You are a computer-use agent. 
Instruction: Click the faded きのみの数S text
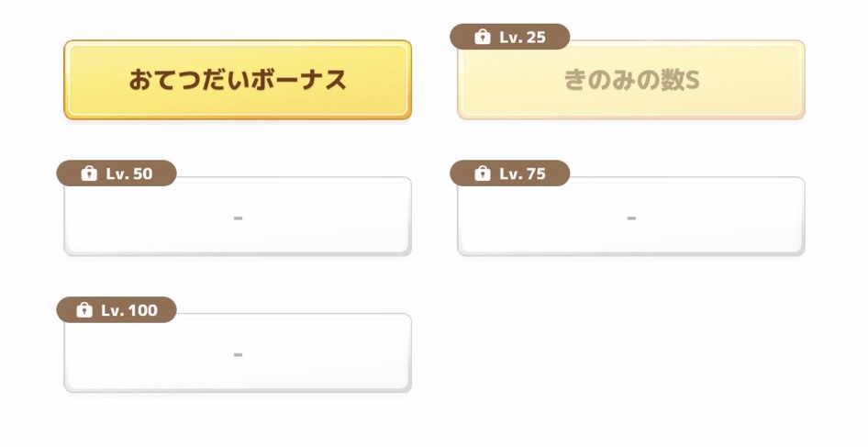(x=631, y=81)
